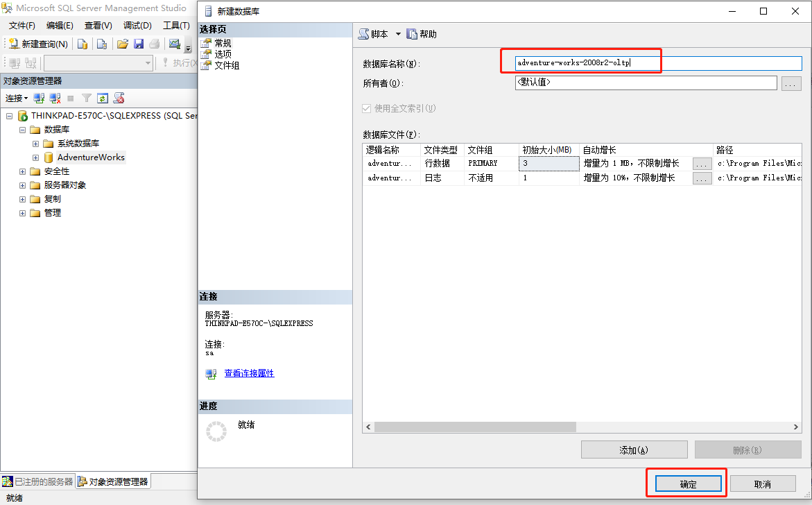Viewport: 812px width, 505px height.
Task: Click the 逻辑名称 column header
Action: (392, 150)
